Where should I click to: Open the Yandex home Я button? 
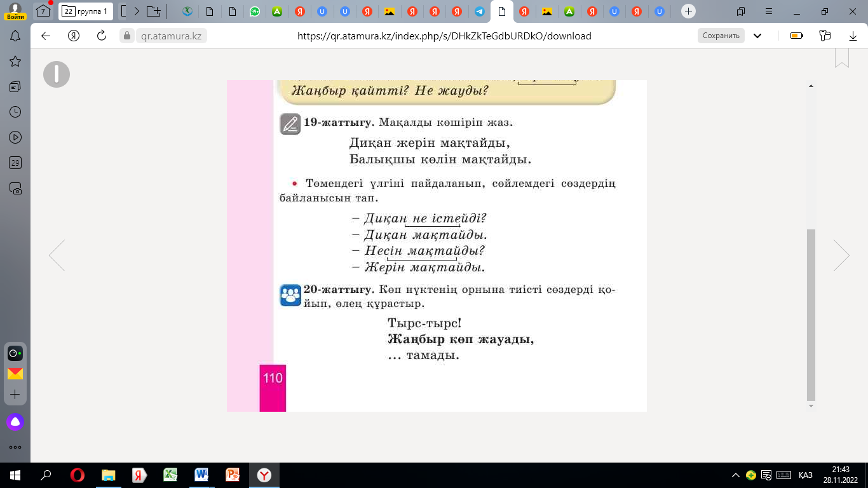pyautogui.click(x=74, y=36)
